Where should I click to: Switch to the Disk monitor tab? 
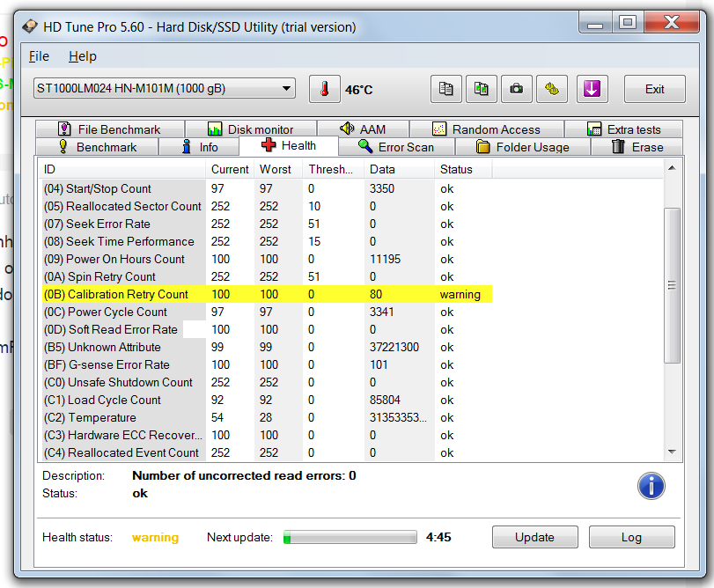(x=251, y=129)
